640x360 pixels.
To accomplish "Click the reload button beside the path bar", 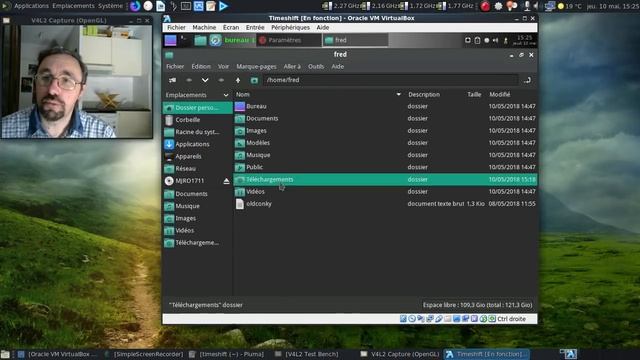I will pyautogui.click(x=527, y=80).
